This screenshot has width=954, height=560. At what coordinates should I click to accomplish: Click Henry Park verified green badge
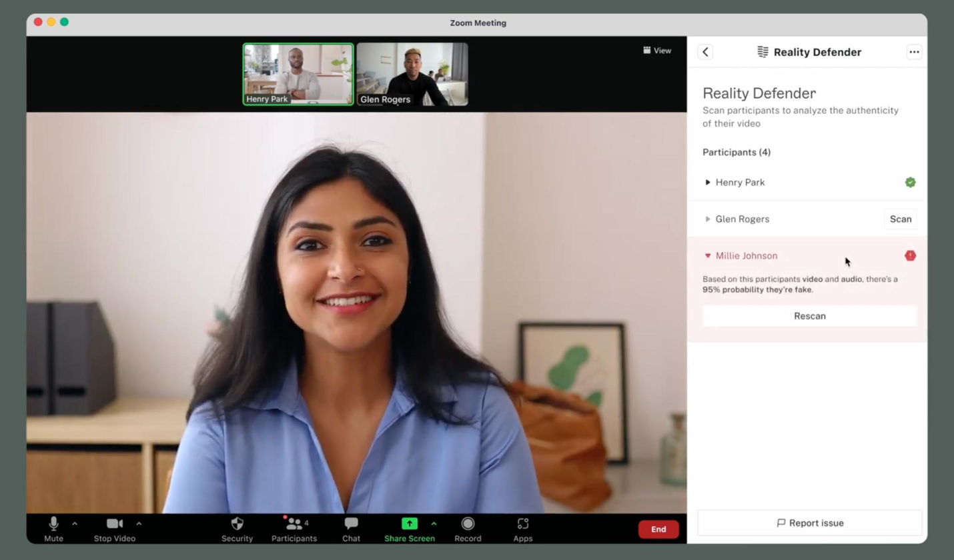(x=910, y=183)
